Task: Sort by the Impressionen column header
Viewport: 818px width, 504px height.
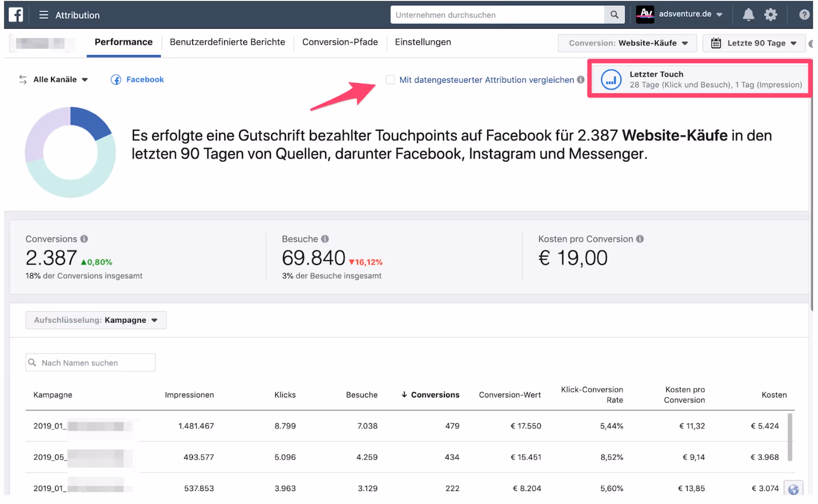Action: point(189,395)
